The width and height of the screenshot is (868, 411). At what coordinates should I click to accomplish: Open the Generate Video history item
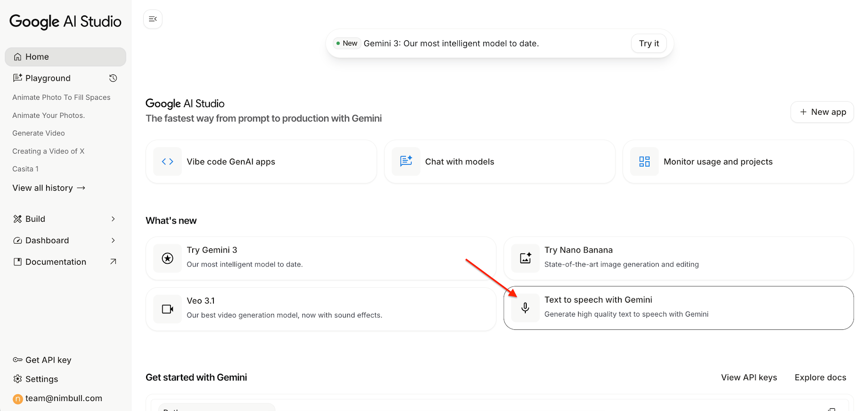(x=38, y=133)
